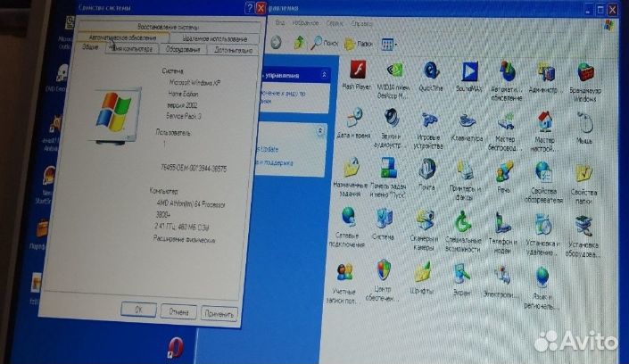The width and height of the screenshot is (629, 364).
Task: Click Отмена in System Properties dialog
Action: [x=178, y=311]
